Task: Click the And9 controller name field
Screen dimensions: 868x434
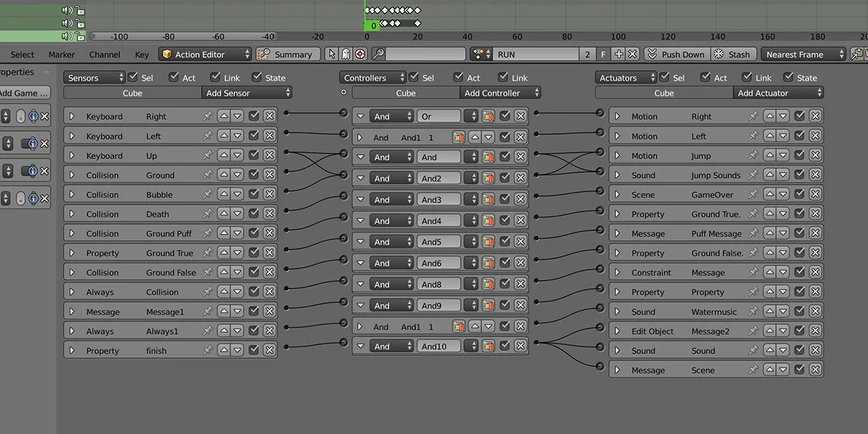Action: (438, 305)
